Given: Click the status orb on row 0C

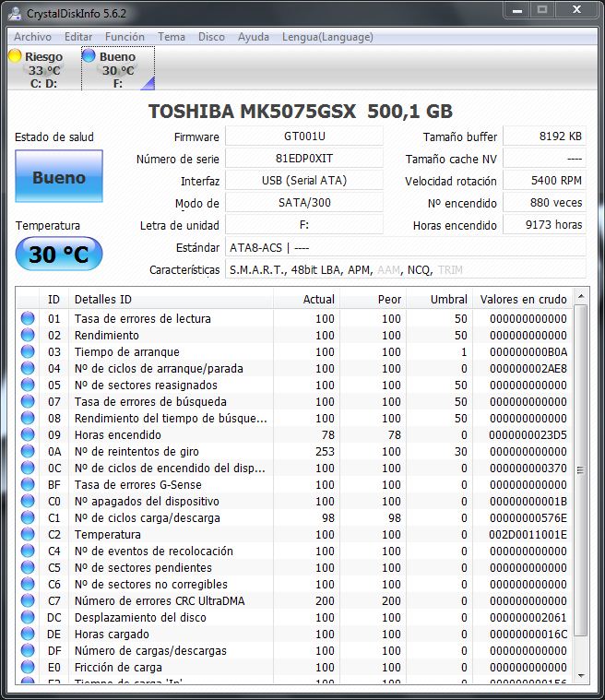Looking at the screenshot, I should tap(28, 468).
